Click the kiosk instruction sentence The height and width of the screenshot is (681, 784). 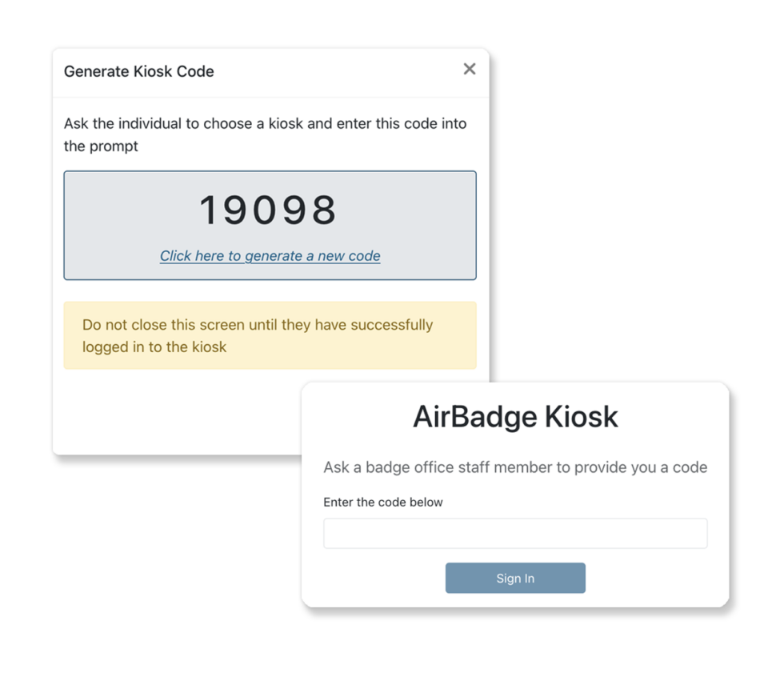tap(515, 467)
